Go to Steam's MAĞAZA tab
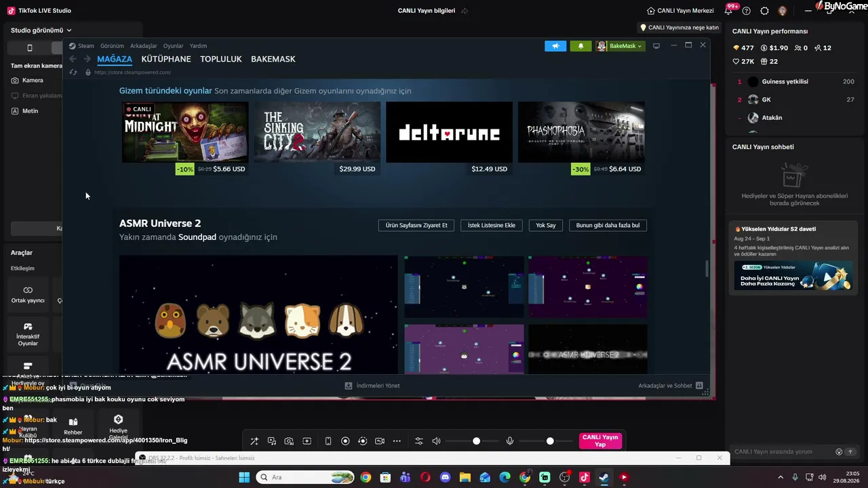The width and height of the screenshot is (868, 488). (x=115, y=59)
